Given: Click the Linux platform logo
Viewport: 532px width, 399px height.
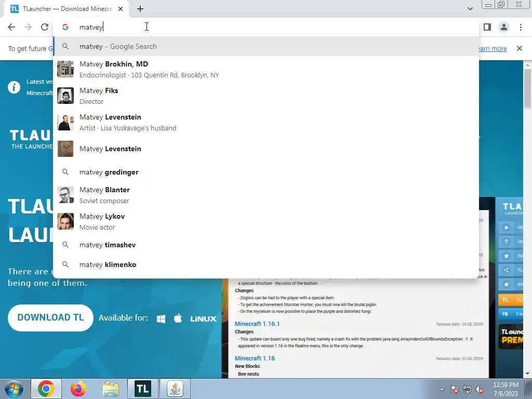Looking at the screenshot, I should tap(203, 318).
